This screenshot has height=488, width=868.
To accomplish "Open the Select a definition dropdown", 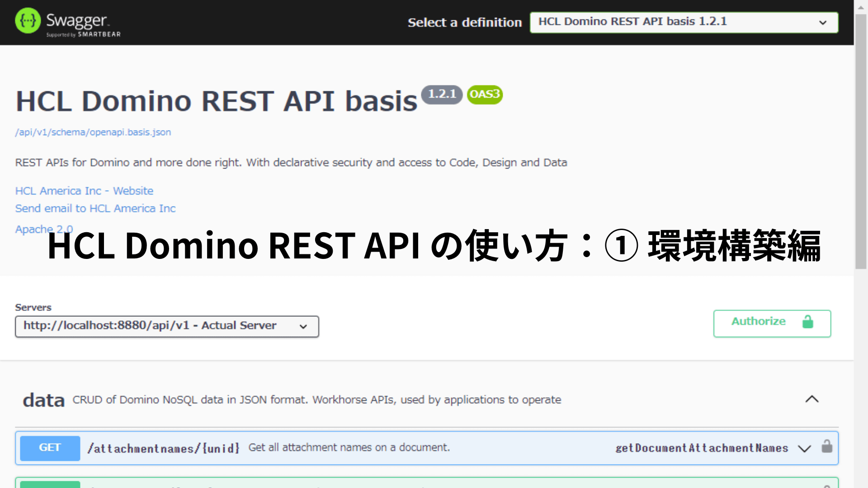I will [684, 22].
